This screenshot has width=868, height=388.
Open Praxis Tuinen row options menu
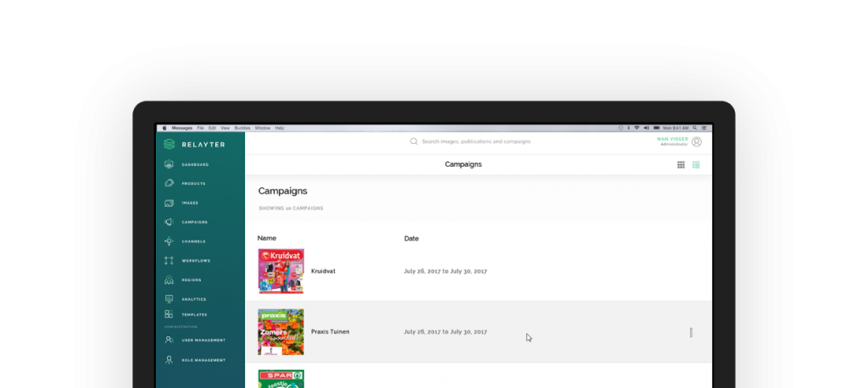coord(691,332)
